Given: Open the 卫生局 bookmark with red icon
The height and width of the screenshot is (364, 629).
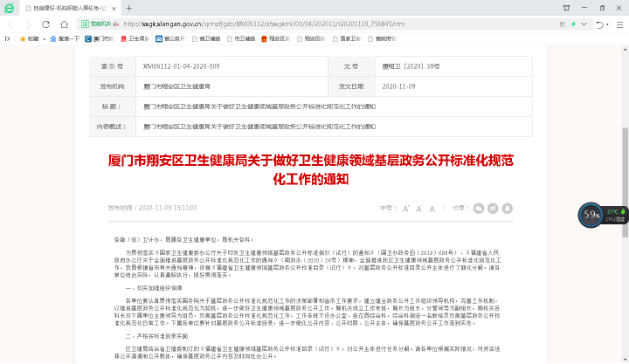Looking at the screenshot, I should point(135,39).
